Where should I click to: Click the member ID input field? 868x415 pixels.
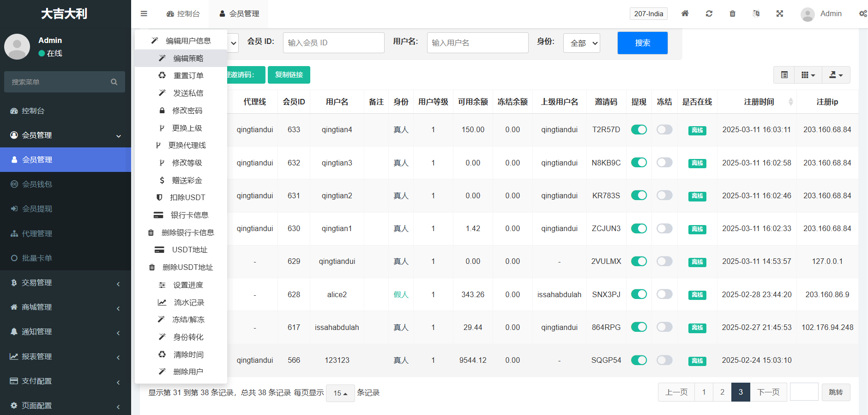333,43
